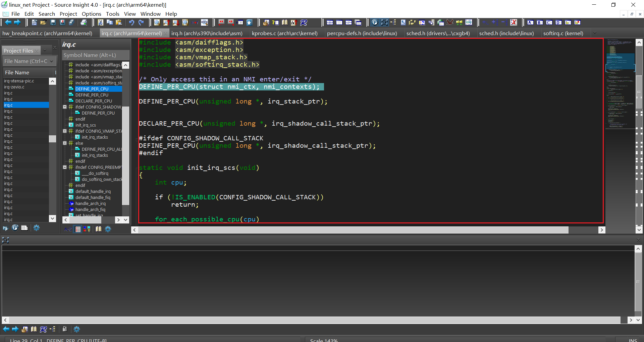Select default_handle_irq in symbol tree

click(93, 192)
